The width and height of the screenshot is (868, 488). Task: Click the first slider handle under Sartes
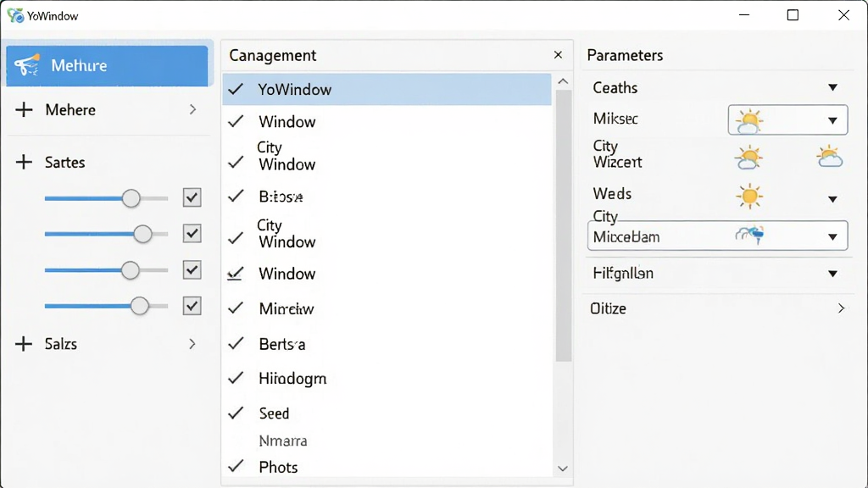(131, 198)
